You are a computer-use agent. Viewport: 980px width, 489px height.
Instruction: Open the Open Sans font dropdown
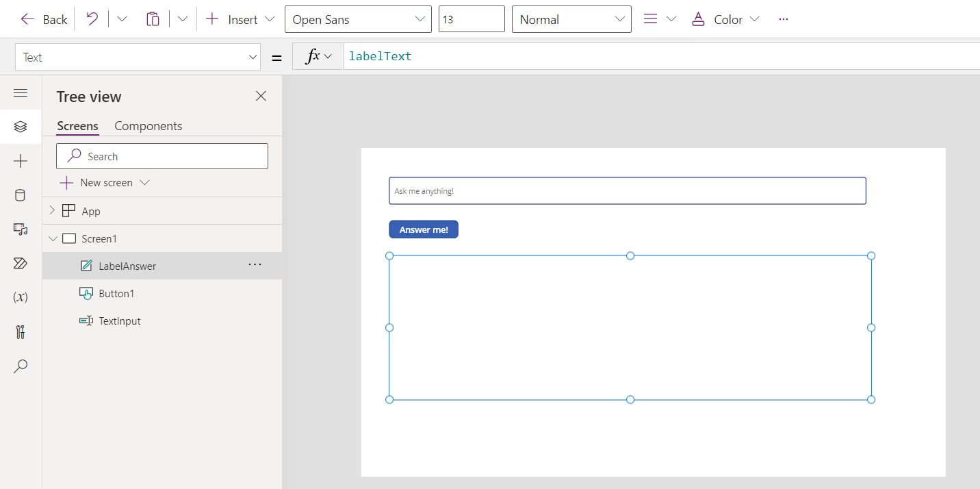pos(358,19)
